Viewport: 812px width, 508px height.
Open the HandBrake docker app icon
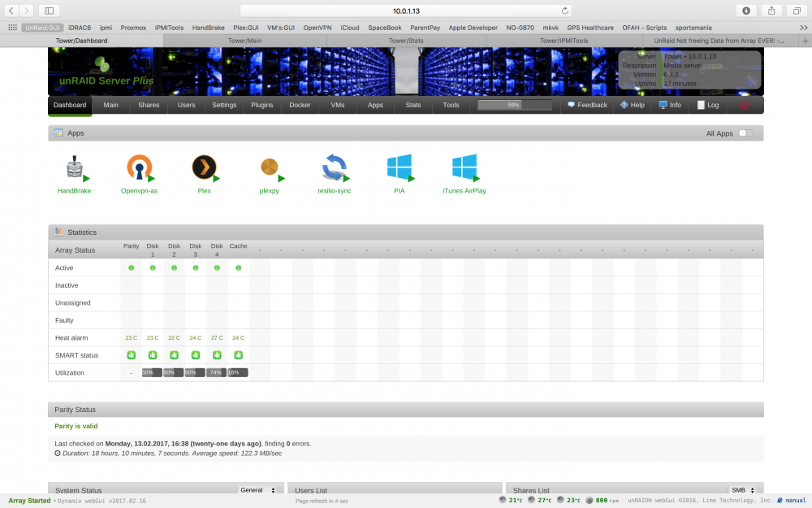pos(75,167)
